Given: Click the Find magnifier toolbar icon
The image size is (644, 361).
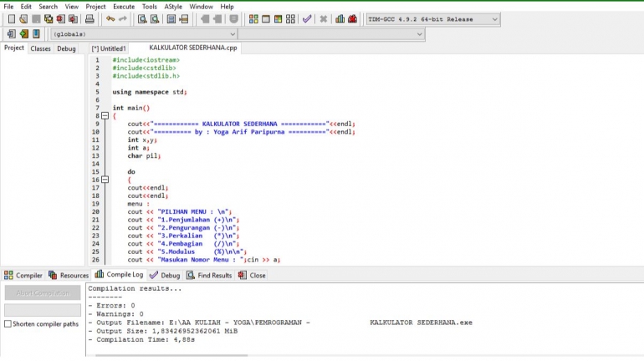Looking at the screenshot, I should 142,19.
